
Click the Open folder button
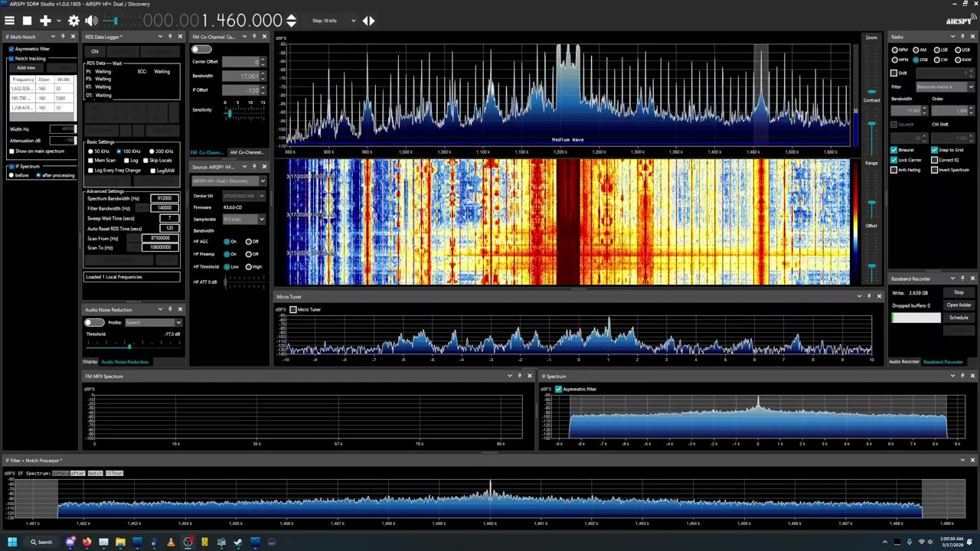(959, 305)
